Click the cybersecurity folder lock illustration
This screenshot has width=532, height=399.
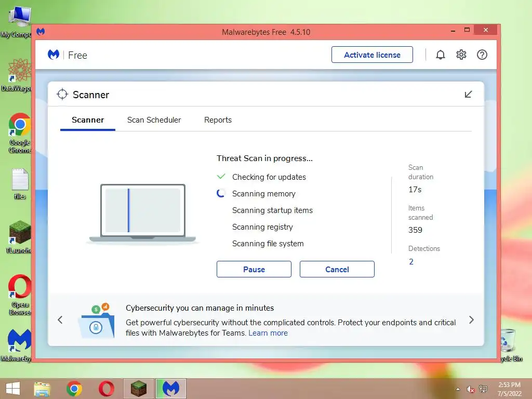[97, 321]
